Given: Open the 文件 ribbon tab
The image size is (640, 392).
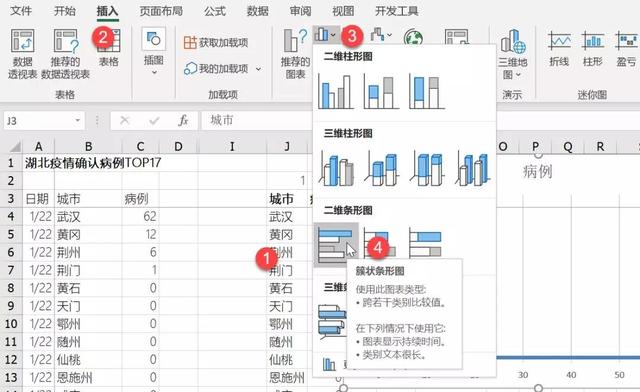Looking at the screenshot, I should (x=20, y=11).
